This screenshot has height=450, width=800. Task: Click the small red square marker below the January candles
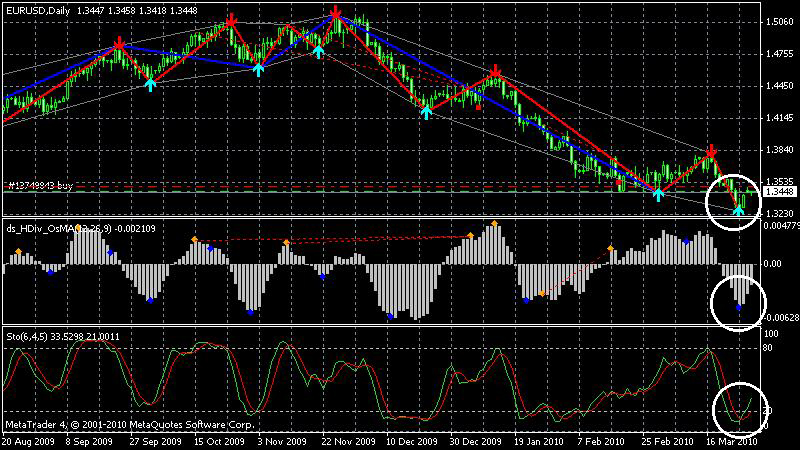pyautogui.click(x=478, y=108)
